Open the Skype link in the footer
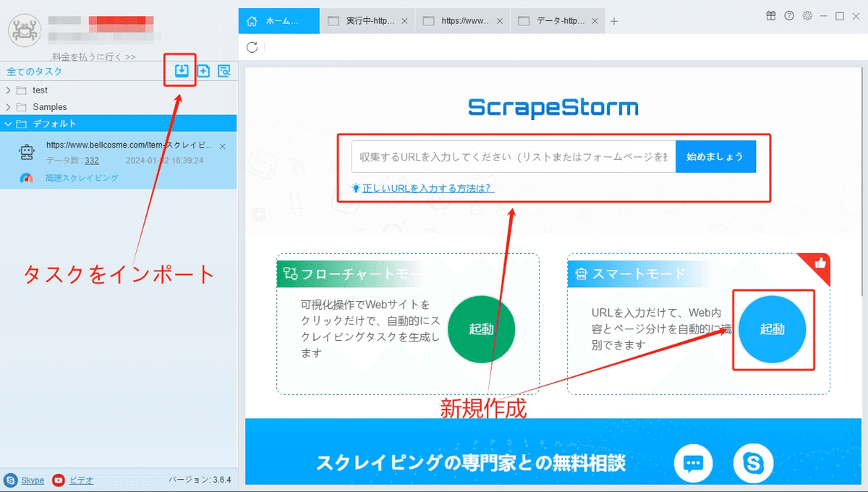The height and width of the screenshot is (492, 868). pos(33,480)
